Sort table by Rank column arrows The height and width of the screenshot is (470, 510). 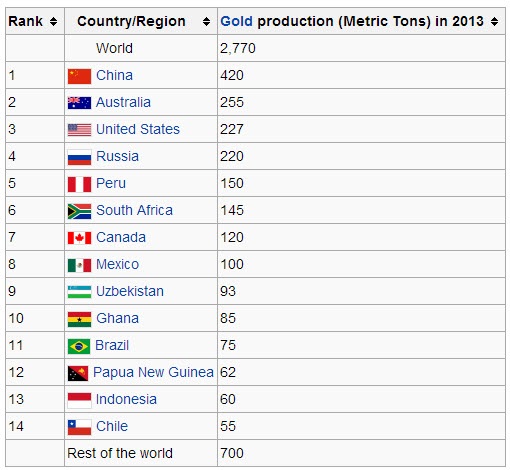(x=53, y=22)
